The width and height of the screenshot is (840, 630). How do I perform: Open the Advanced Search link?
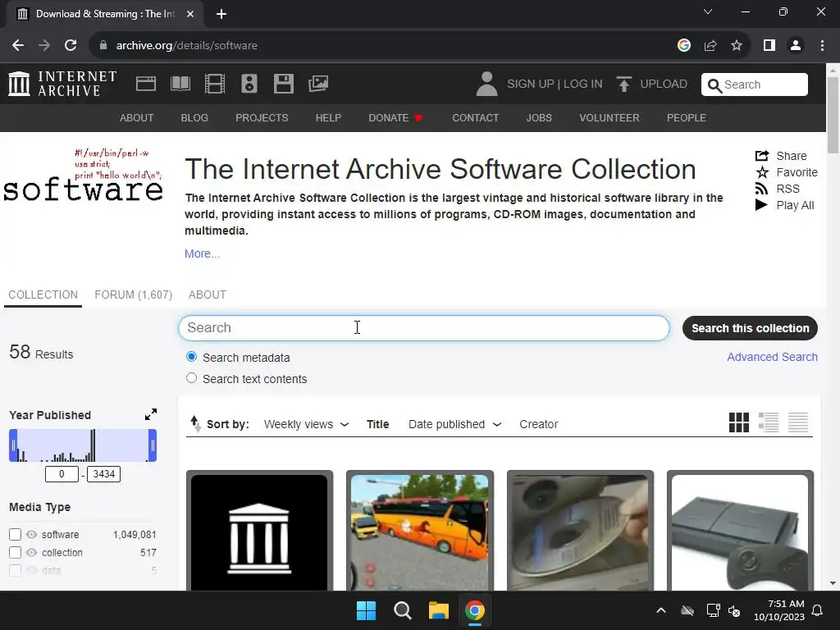tap(772, 357)
